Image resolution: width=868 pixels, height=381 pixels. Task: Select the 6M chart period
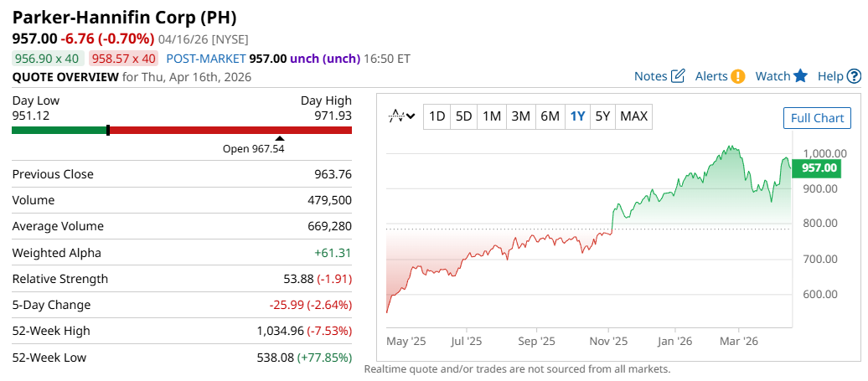click(550, 116)
